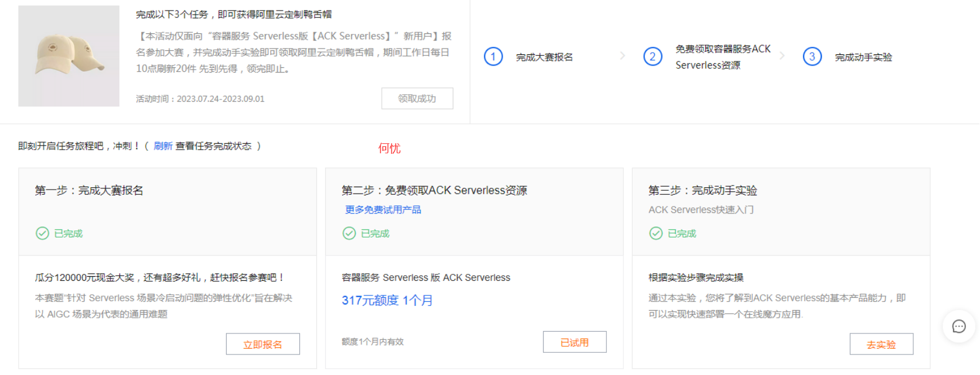Open the duck cap product image
This screenshot has height=375, width=980.
click(69, 56)
